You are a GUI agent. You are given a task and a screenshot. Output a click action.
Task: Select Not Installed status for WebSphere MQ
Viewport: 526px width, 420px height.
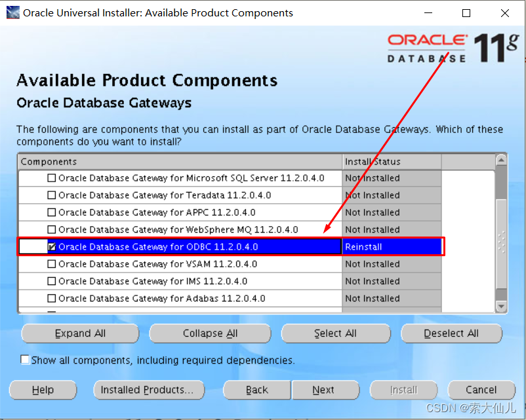392,229
